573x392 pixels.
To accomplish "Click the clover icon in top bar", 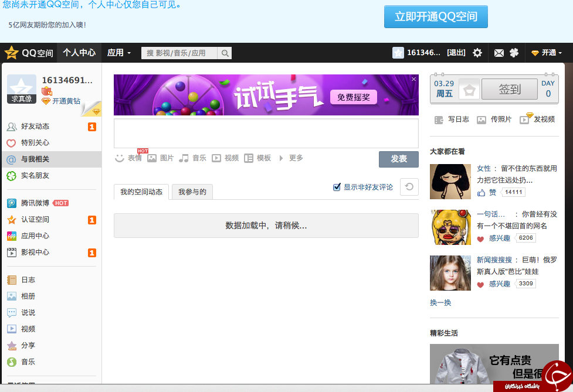I will (x=514, y=53).
